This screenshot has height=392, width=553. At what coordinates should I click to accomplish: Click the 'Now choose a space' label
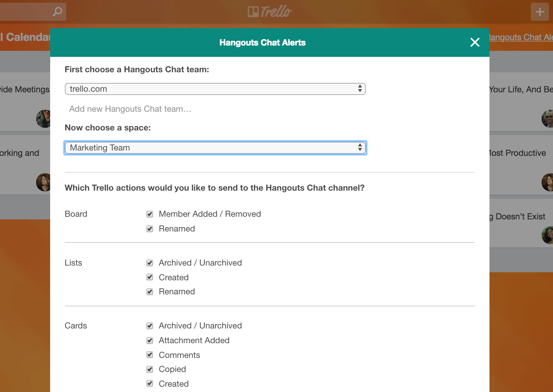point(108,128)
